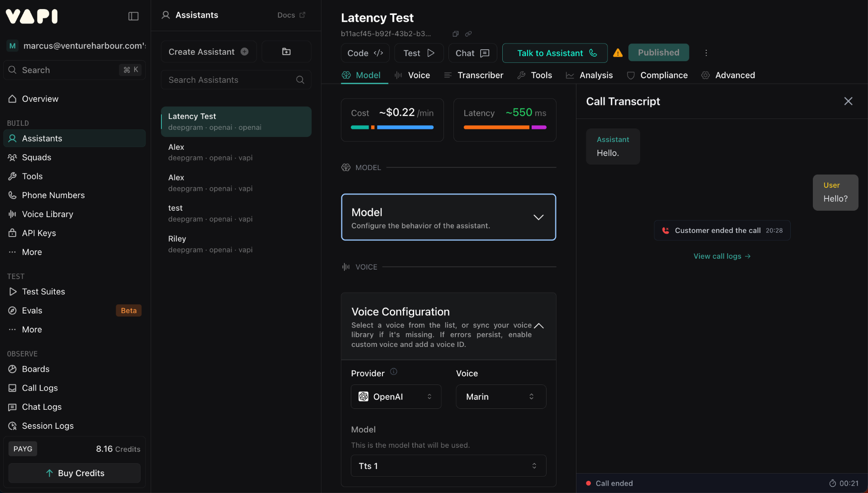The width and height of the screenshot is (868, 493).
Task: Open Evals beta page
Action: pos(75,311)
